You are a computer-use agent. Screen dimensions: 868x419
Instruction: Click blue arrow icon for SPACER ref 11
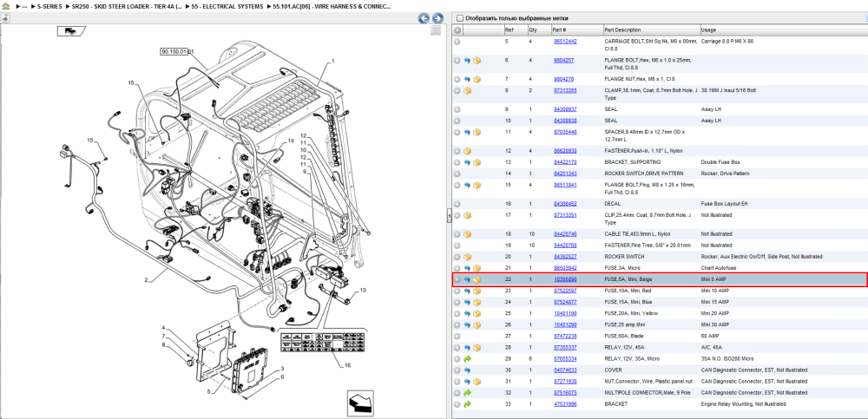467,132
